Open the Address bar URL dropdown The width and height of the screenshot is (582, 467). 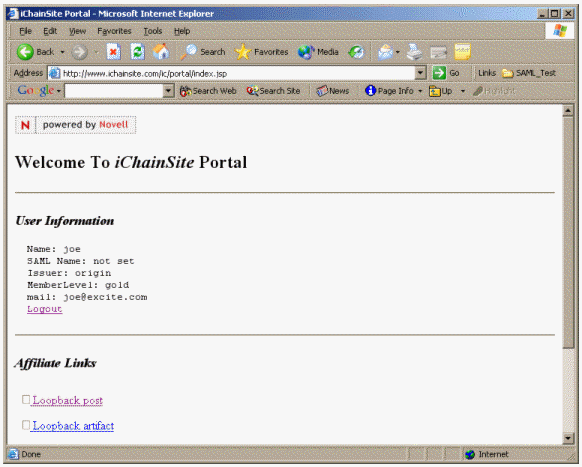click(420, 73)
